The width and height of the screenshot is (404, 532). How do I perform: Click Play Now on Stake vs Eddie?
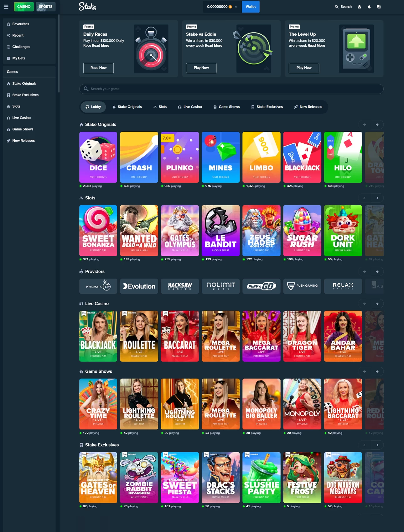201,68
